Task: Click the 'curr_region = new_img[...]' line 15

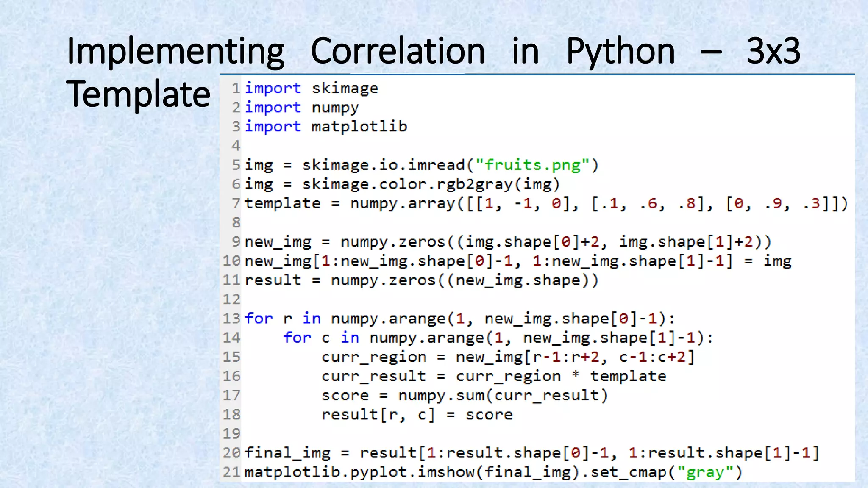Action: (508, 357)
